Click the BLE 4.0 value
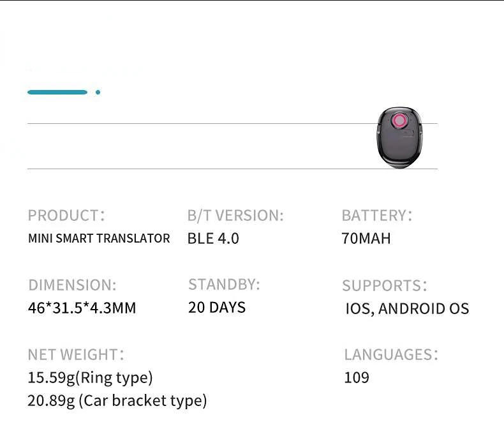The width and height of the screenshot is (504, 422). pos(213,238)
